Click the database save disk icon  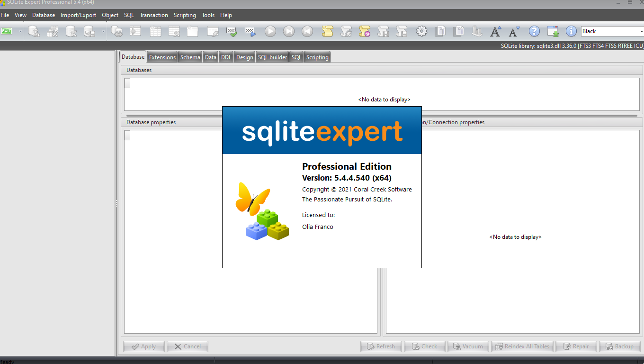click(x=89, y=31)
